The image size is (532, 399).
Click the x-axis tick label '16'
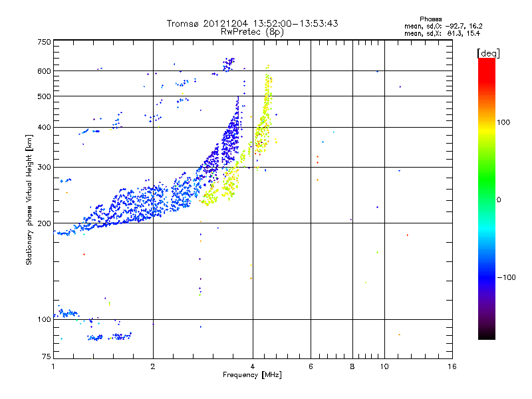(452, 366)
